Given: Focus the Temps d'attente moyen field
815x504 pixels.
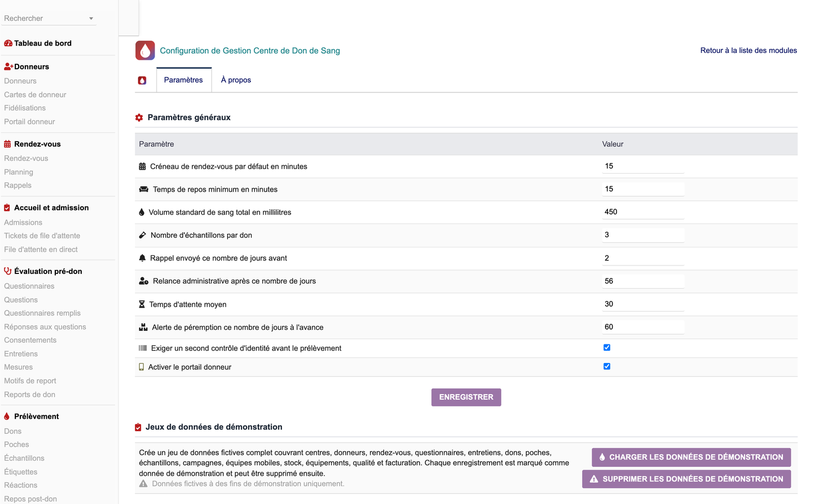Looking at the screenshot, I should coord(643,304).
